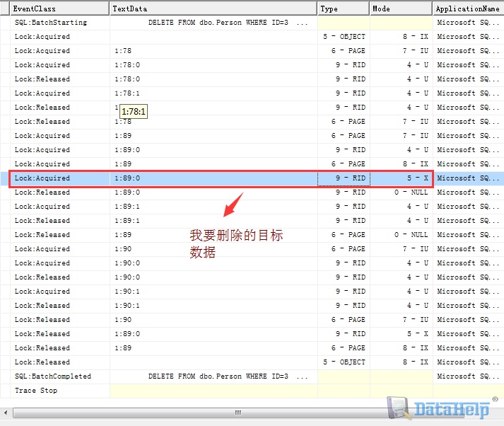Click '6 - PAGE' in Lock:Released 1:78 row
This screenshot has height=426, width=504.
click(x=348, y=122)
